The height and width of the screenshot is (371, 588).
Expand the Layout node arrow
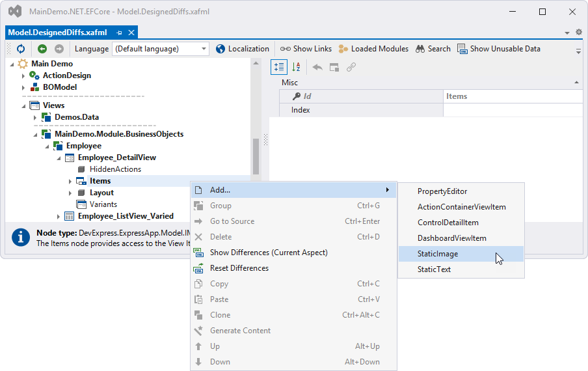pyautogui.click(x=70, y=193)
